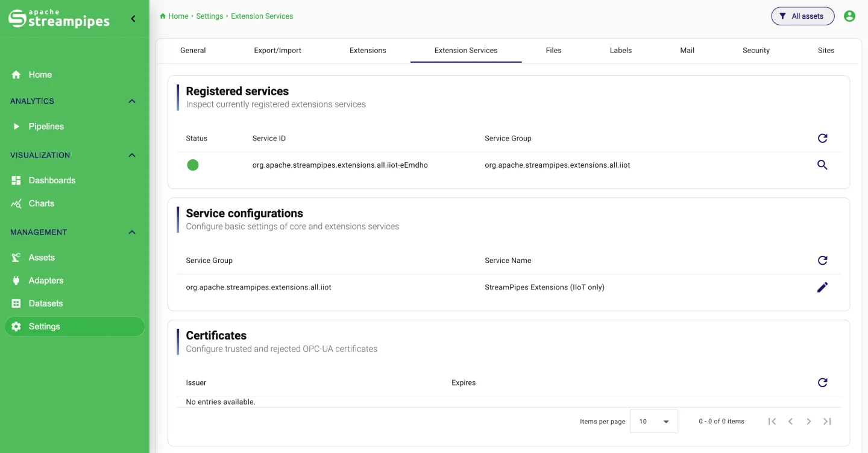Click the Settings breadcrumb link
The width and height of the screenshot is (868, 453).
click(x=210, y=16)
